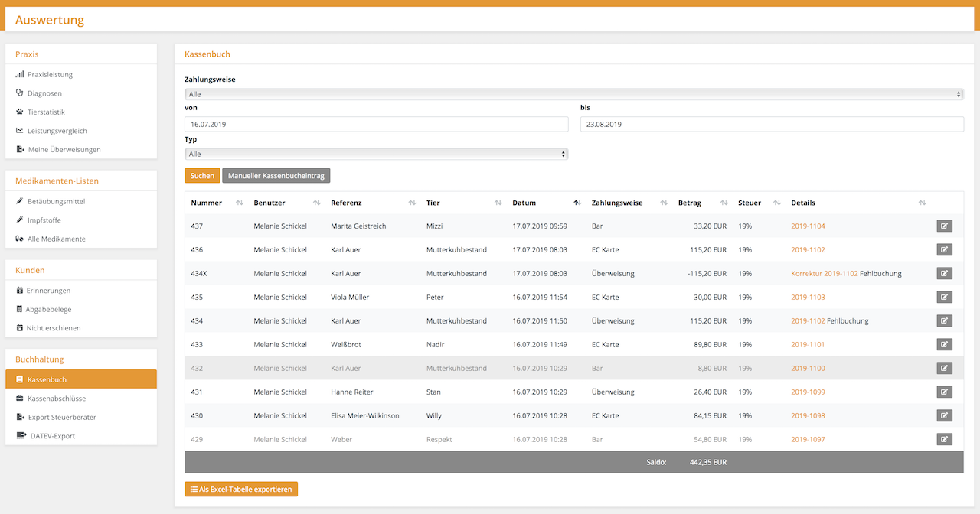Click the Saldo value 442,35 EUR
980x514 pixels.
(708, 462)
